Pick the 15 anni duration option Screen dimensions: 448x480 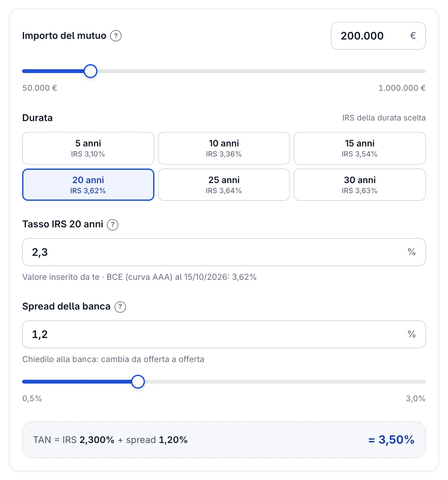pos(360,148)
